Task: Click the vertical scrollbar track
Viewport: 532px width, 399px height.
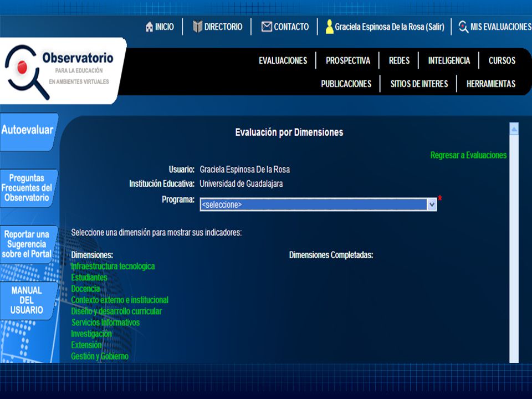Action: click(514, 249)
